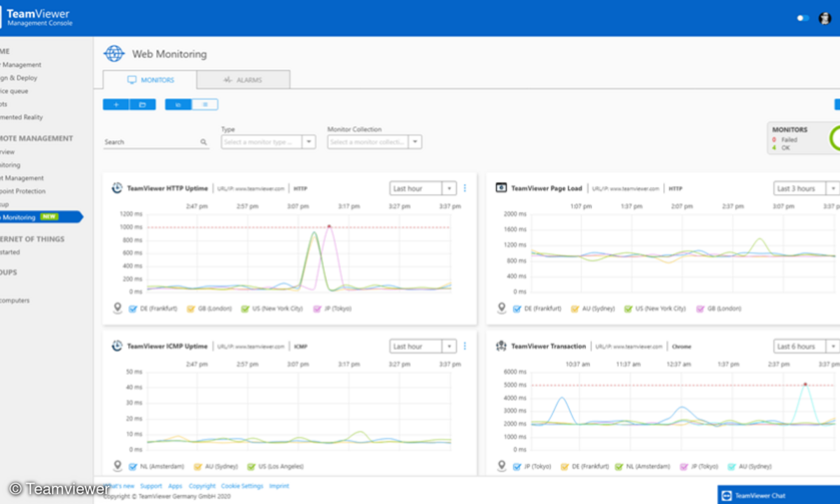Uncheck GB (London) in HTTP Uptime legend
The image size is (840, 504).
pos(190,309)
